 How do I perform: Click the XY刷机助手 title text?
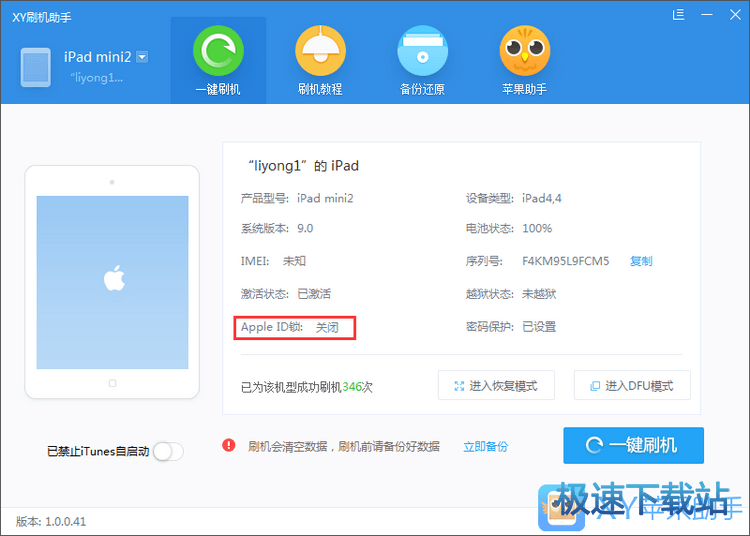pyautogui.click(x=42, y=18)
